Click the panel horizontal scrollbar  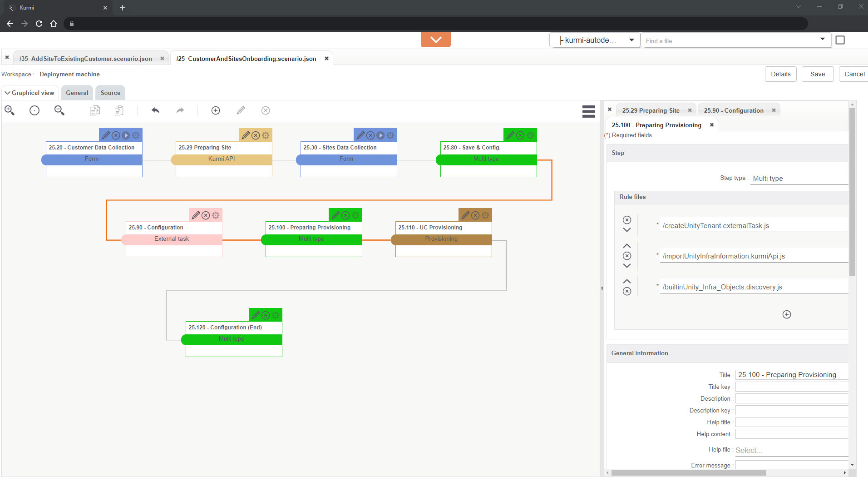[688, 473]
